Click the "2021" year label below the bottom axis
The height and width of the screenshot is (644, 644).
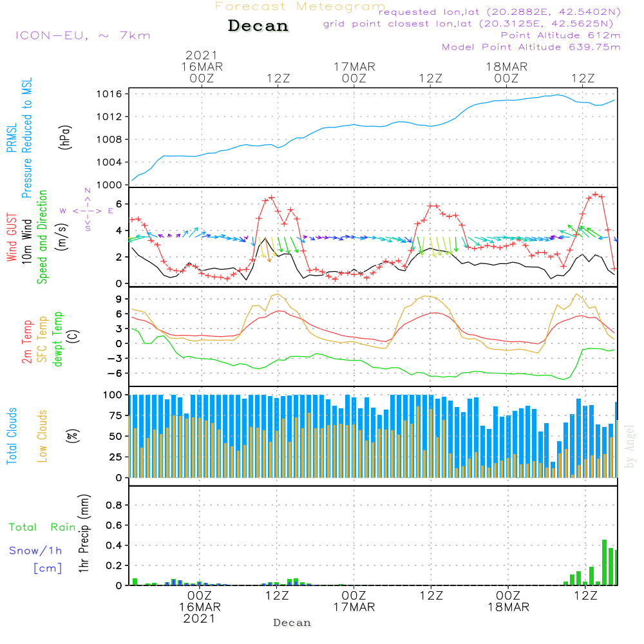(x=200, y=618)
